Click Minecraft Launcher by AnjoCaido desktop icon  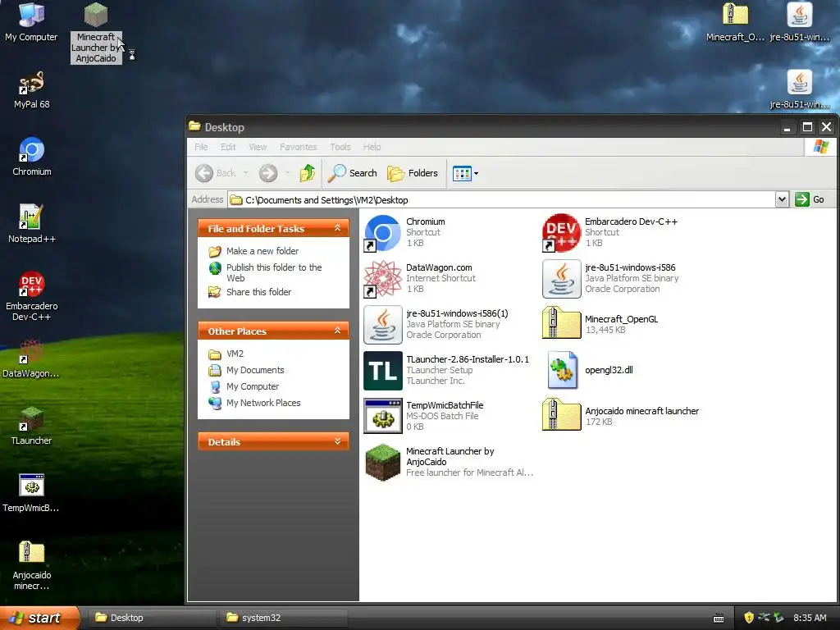[96, 34]
